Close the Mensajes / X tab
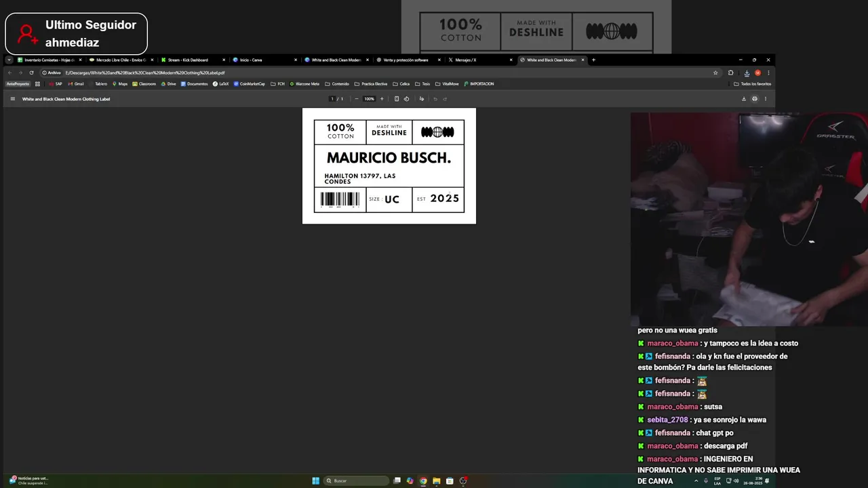Image resolution: width=868 pixels, height=488 pixels. [511, 60]
